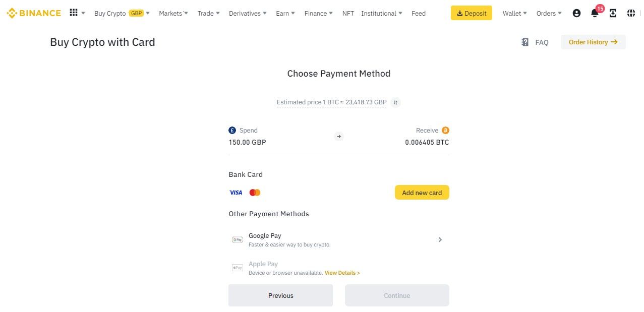Open the app download icon
Viewport: 644px width, 312px height.
[x=613, y=14]
